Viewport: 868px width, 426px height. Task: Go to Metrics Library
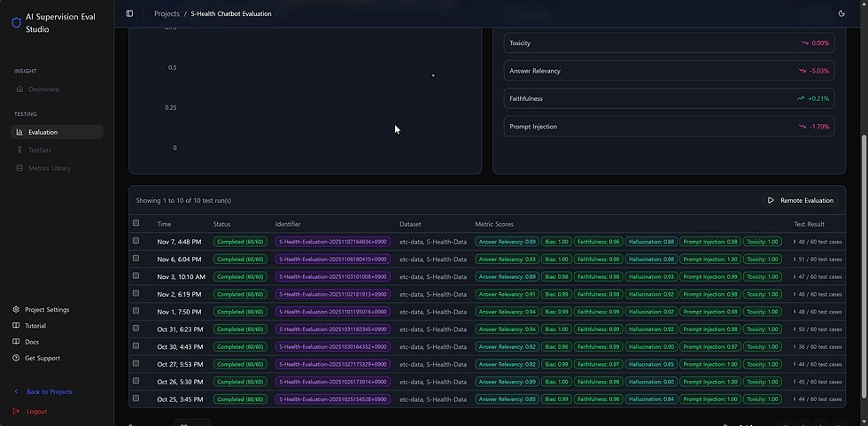coord(50,168)
